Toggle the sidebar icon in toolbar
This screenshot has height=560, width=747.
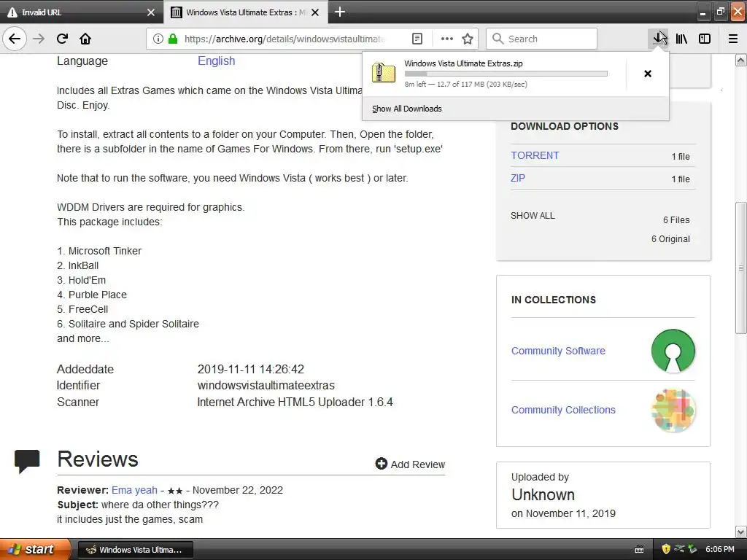(x=705, y=39)
